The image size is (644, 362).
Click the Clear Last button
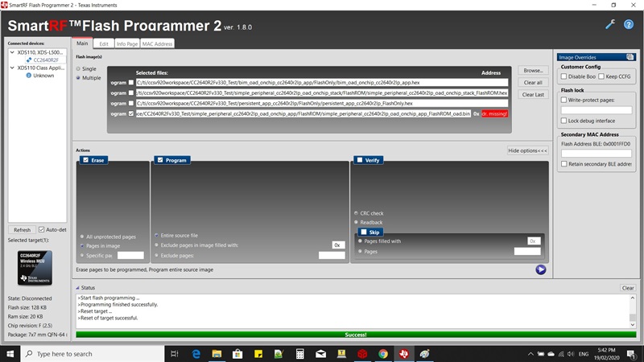pyautogui.click(x=533, y=94)
